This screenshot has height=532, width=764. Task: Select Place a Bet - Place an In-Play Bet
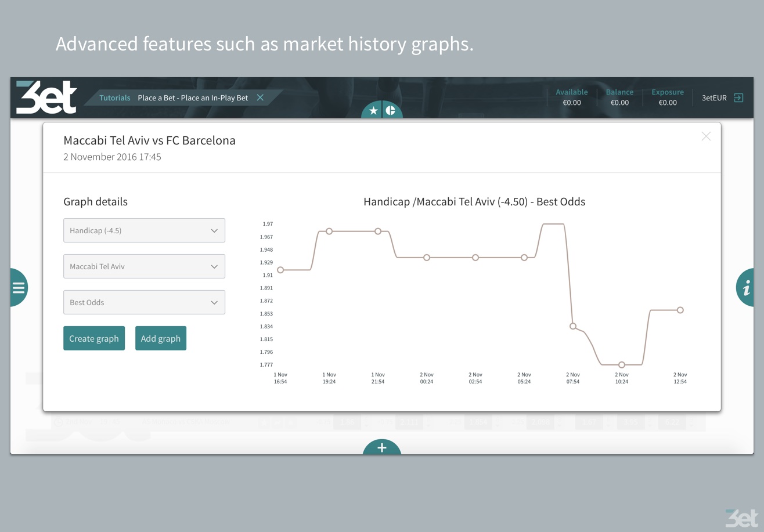pos(193,97)
